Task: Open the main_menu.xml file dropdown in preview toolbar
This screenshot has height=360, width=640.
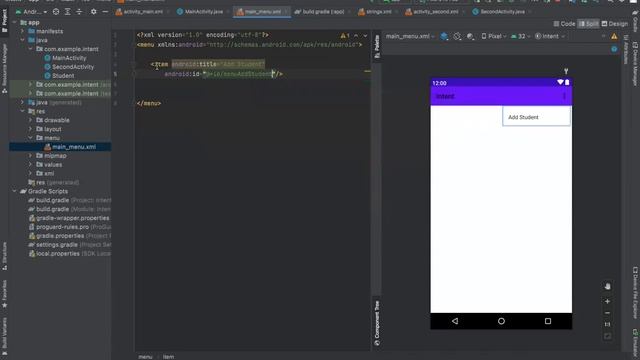Action: 410,36
